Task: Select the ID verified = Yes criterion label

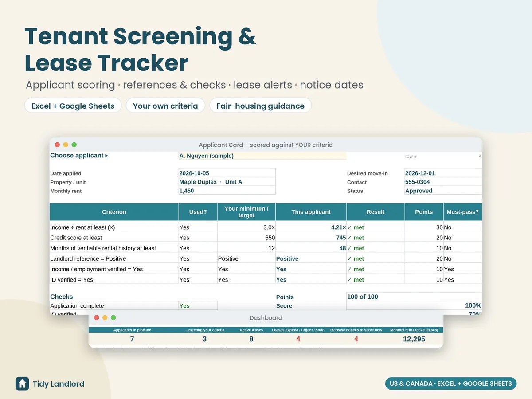Action: [71, 280]
